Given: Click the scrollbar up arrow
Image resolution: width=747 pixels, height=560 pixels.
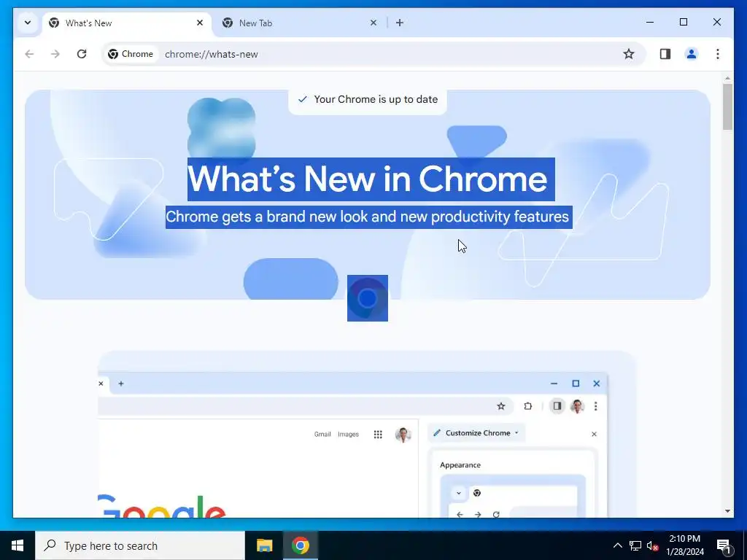Looking at the screenshot, I should [727, 78].
